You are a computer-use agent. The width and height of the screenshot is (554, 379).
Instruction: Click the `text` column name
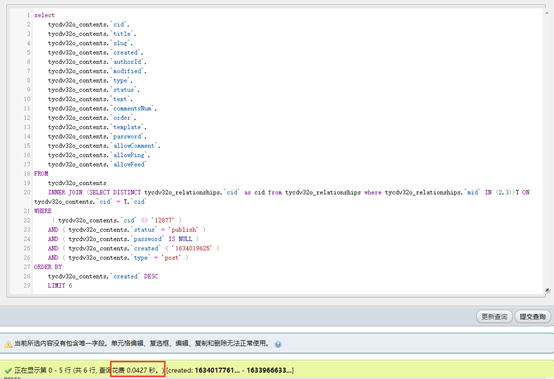[x=120, y=99]
